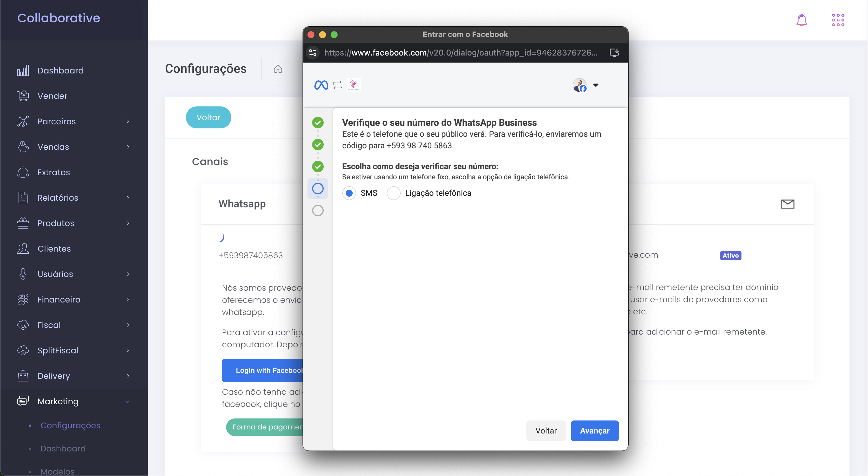Open the Modelos submenu item

point(58,470)
